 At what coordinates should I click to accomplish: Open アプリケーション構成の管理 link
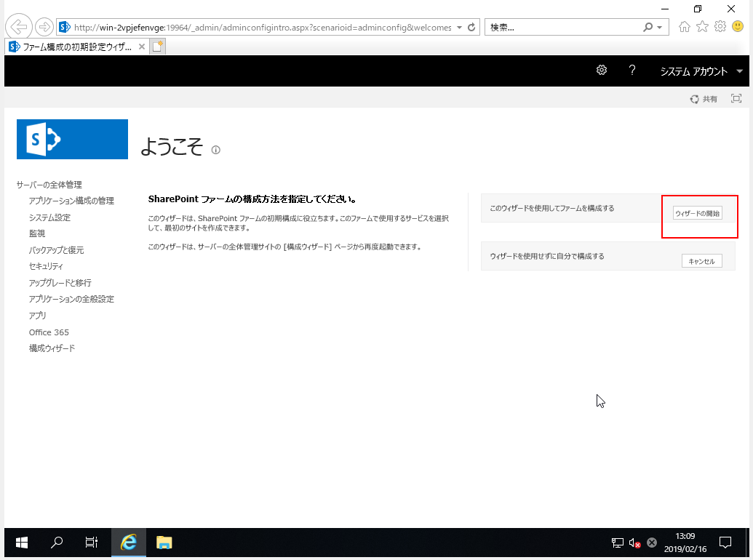tap(71, 201)
